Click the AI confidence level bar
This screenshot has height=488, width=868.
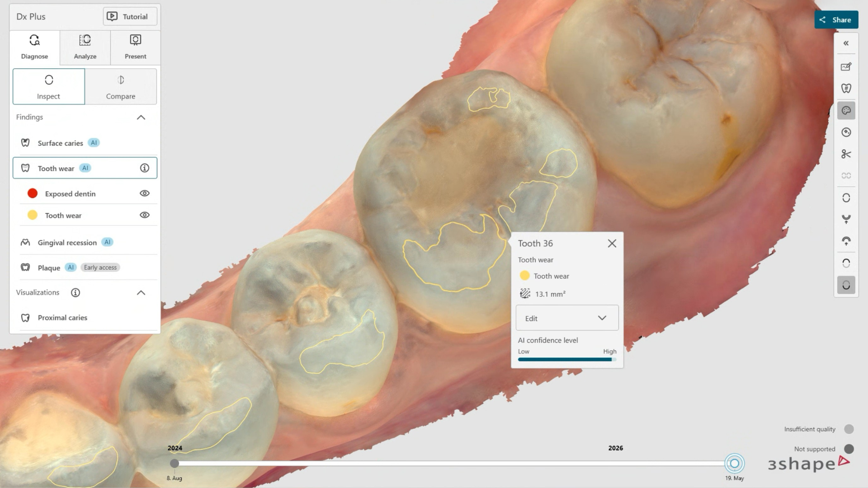click(567, 360)
